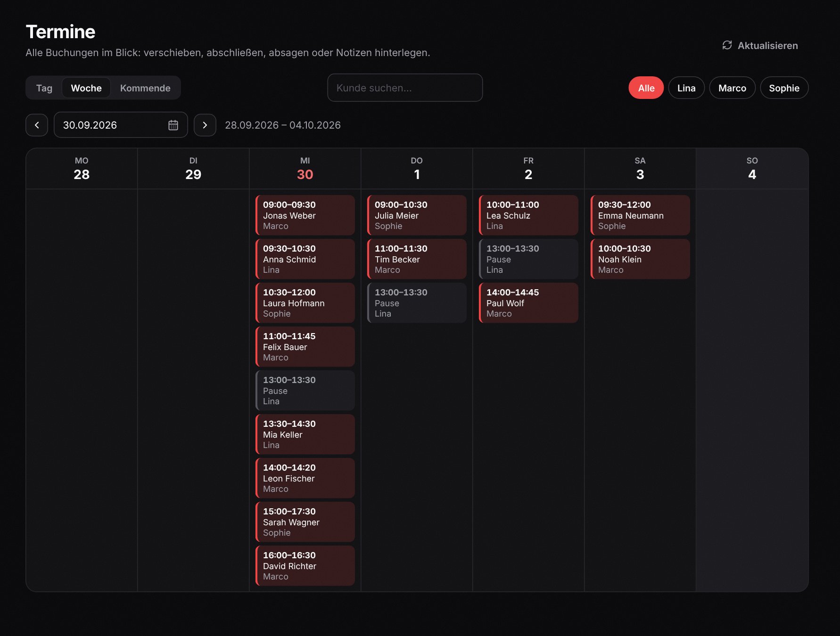This screenshot has width=840, height=636.
Task: Filter appointments by Marco
Action: 732,88
